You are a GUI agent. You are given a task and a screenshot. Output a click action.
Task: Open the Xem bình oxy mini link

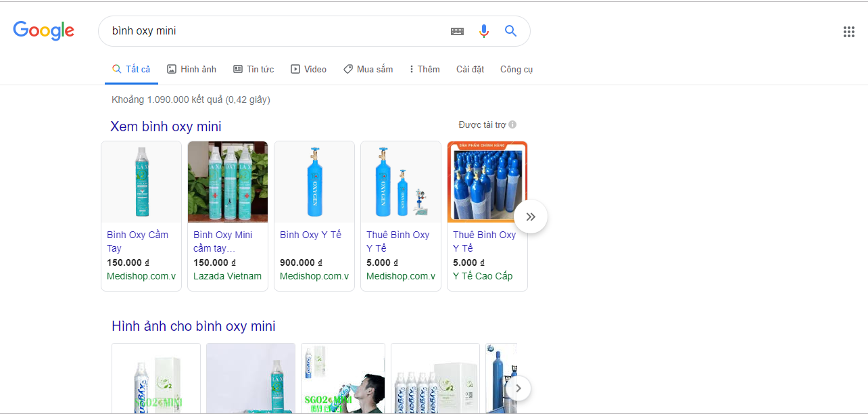[166, 127]
